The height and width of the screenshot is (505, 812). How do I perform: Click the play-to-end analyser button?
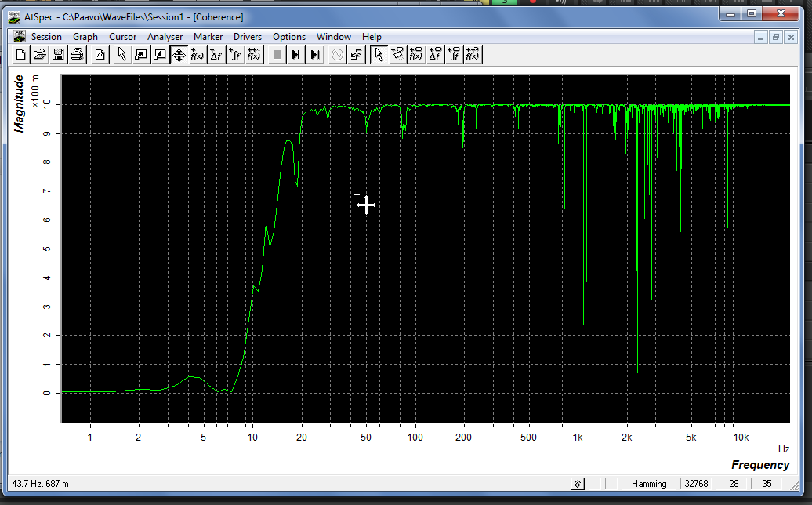(315, 54)
